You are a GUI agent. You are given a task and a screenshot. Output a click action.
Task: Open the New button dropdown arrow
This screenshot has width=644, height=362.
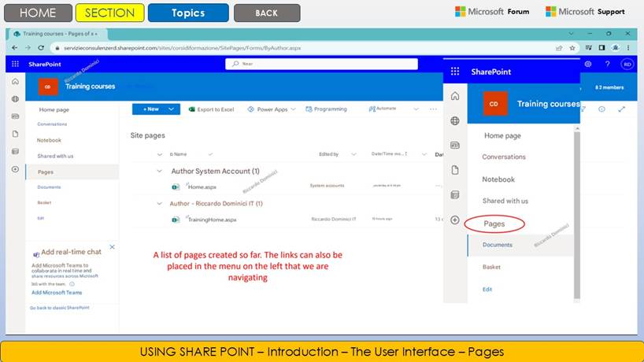point(172,109)
